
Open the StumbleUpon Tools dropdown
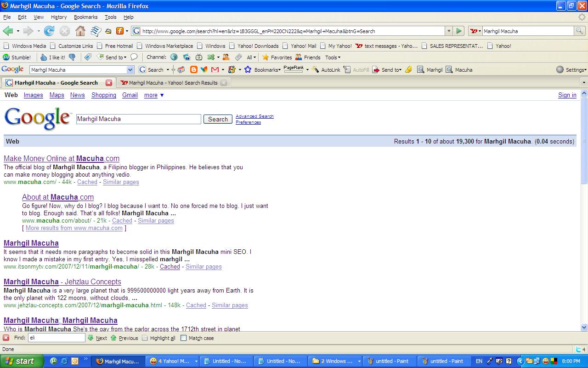click(333, 57)
